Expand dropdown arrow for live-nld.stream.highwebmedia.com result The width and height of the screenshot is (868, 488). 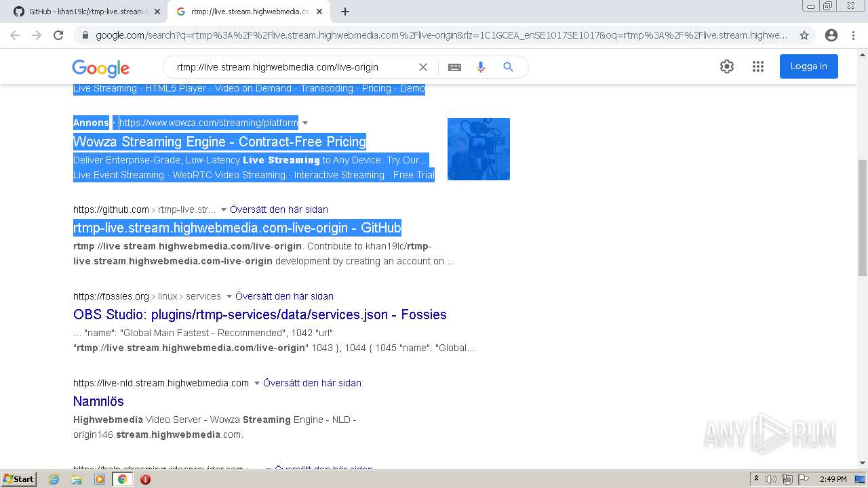257,383
